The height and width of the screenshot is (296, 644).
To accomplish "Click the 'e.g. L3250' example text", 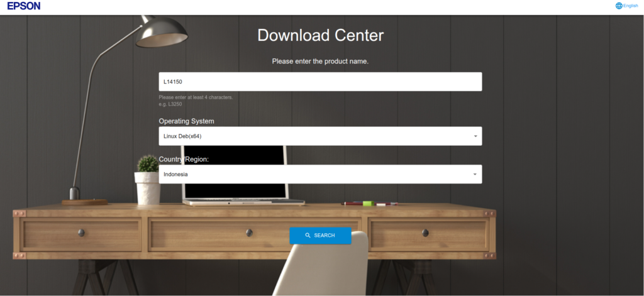I will coord(170,104).
